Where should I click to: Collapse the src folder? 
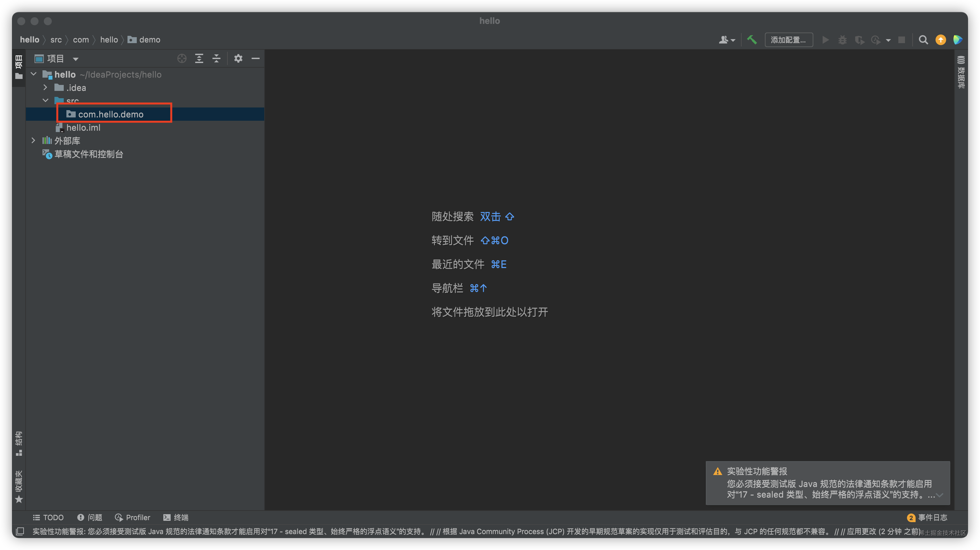click(x=45, y=100)
